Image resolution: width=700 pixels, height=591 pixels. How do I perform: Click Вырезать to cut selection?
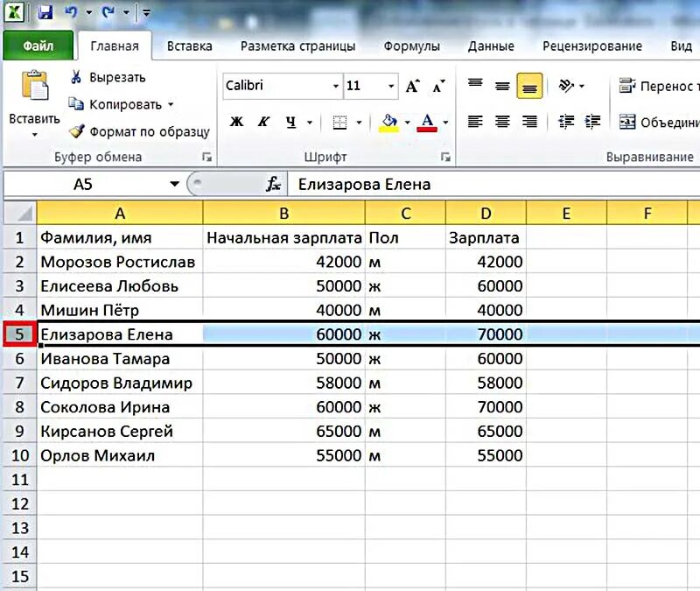click(x=108, y=77)
